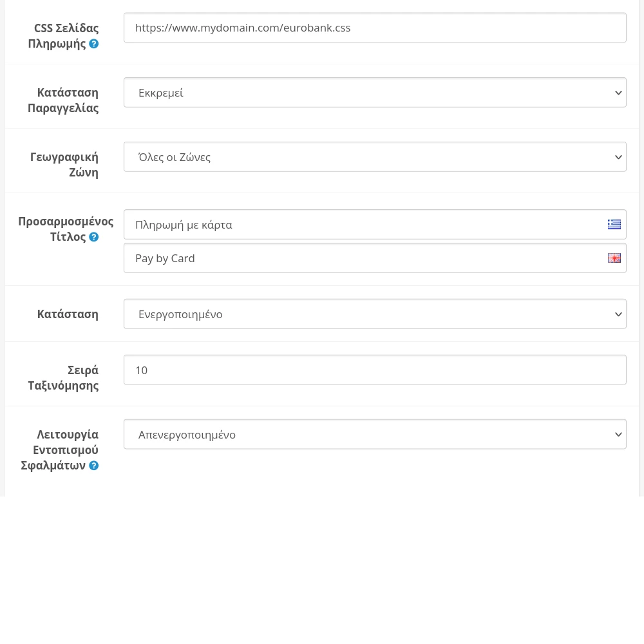This screenshot has width=644, height=644.
Task: Expand the Γεωγραφική Ζώνη dropdown
Action: point(375,157)
